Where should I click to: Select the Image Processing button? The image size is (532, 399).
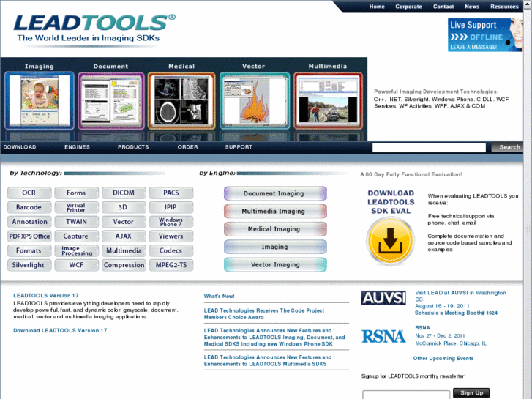pyautogui.click(x=77, y=251)
